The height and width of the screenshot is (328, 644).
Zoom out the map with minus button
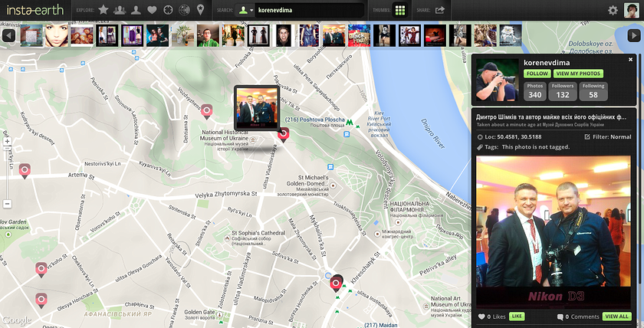point(7,204)
